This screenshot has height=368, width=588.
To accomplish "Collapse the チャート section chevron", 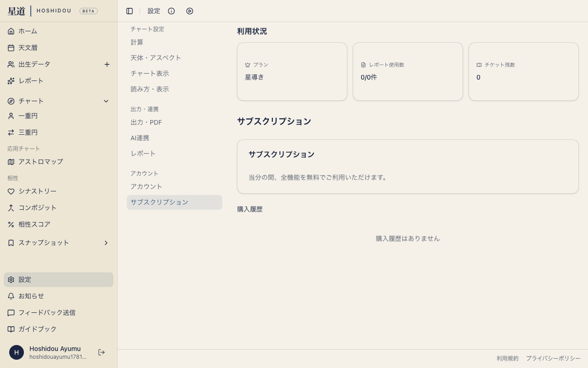I will pyautogui.click(x=106, y=101).
